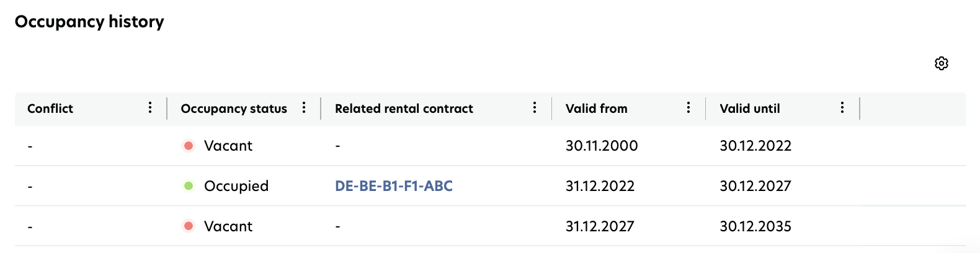Open rental contract DE-BE-B1-F1-ABC link

(x=394, y=185)
